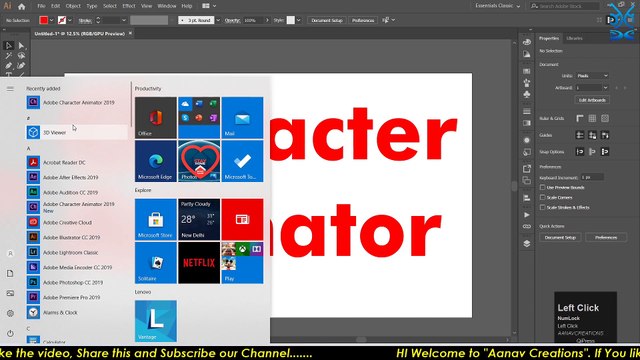Viewport: 640px width, 360px height.
Task: Open the Play tile folder
Action: click(242, 263)
